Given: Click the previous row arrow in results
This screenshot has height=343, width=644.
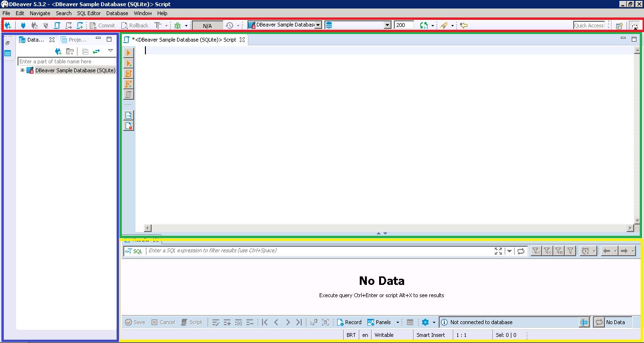Looking at the screenshot, I should coord(276,322).
